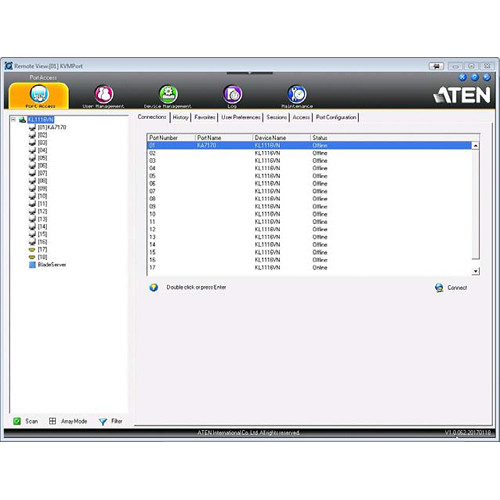Select the KL1116VN device tree root
This screenshot has height=500, width=500.
pyautogui.click(x=40, y=120)
